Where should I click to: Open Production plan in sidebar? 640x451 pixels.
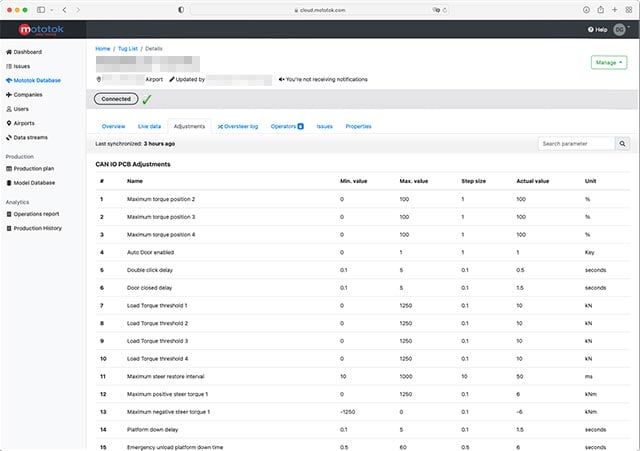(33, 169)
